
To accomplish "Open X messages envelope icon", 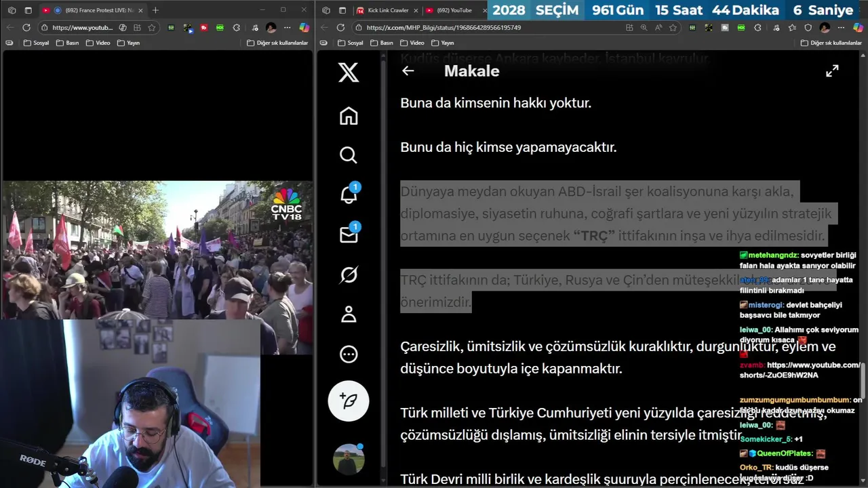I will [x=349, y=235].
